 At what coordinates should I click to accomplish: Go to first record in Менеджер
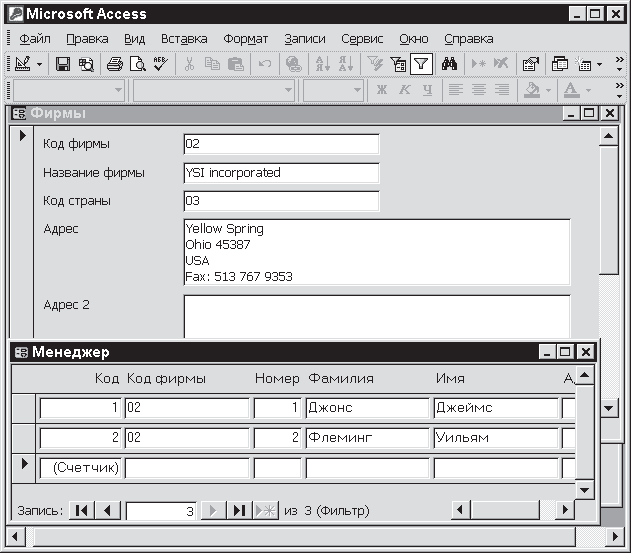[x=82, y=510]
